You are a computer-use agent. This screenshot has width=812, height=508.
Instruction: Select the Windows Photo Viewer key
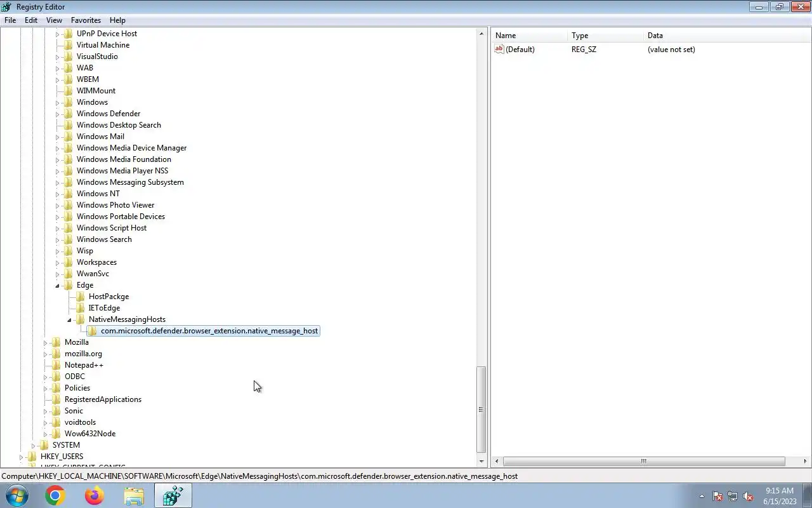pyautogui.click(x=115, y=205)
